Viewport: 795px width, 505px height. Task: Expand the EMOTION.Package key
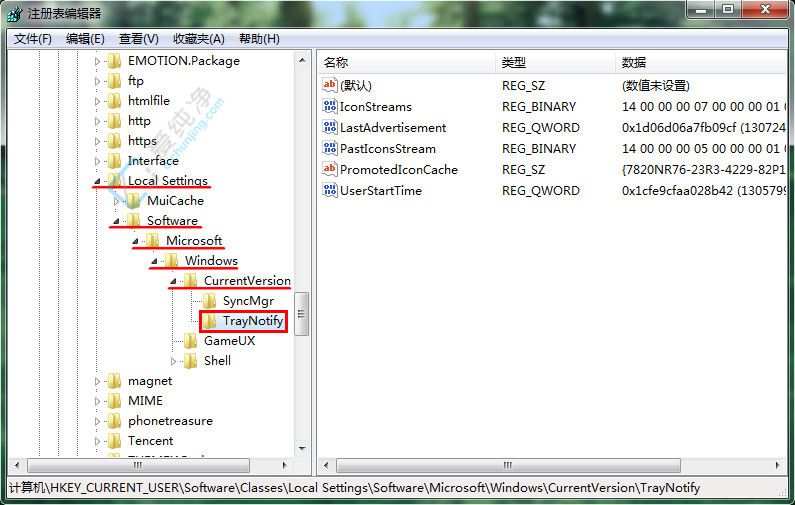(97, 61)
